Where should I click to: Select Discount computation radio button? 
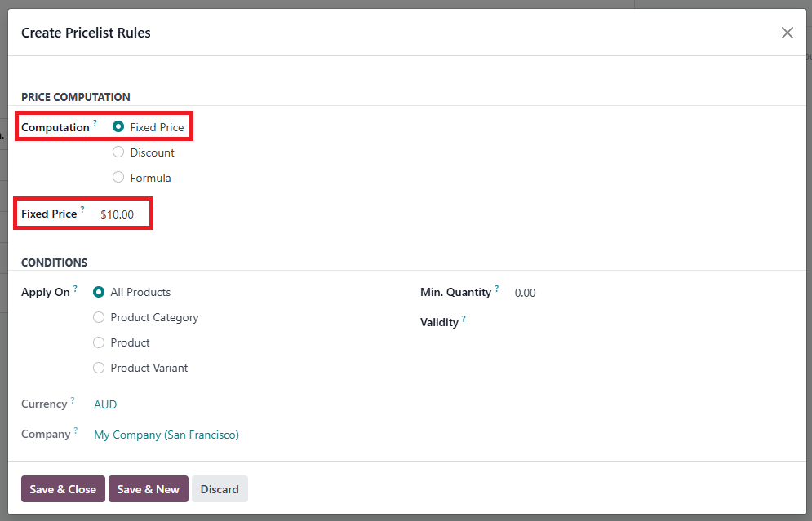[x=119, y=152]
